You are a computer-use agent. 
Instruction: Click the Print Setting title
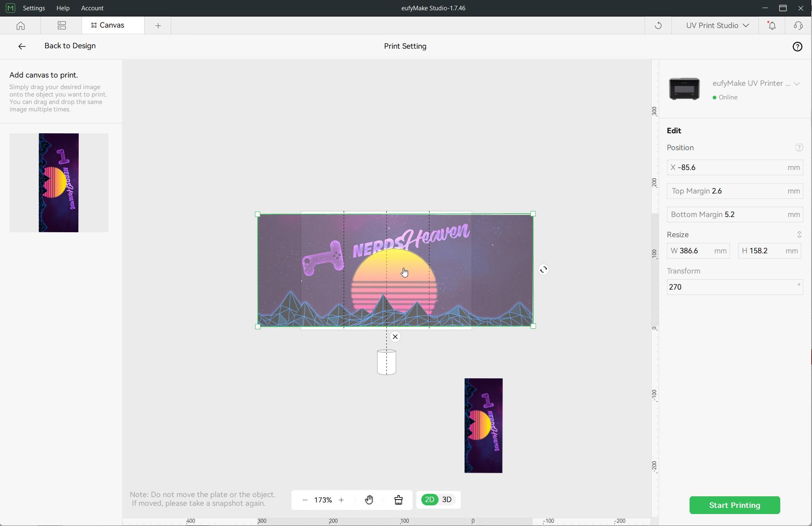point(405,46)
